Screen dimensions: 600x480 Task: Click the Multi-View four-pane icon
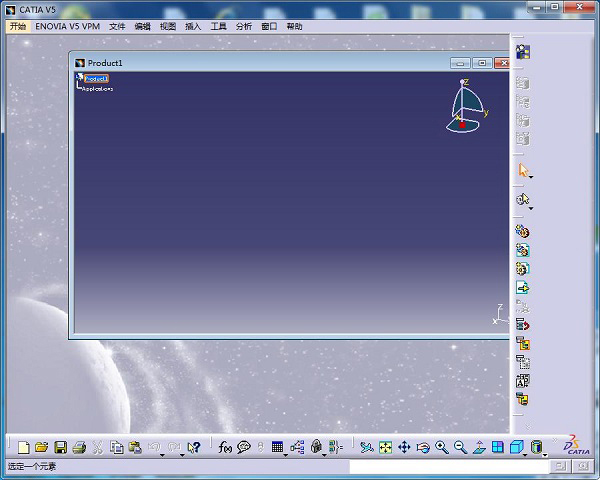coord(498,447)
